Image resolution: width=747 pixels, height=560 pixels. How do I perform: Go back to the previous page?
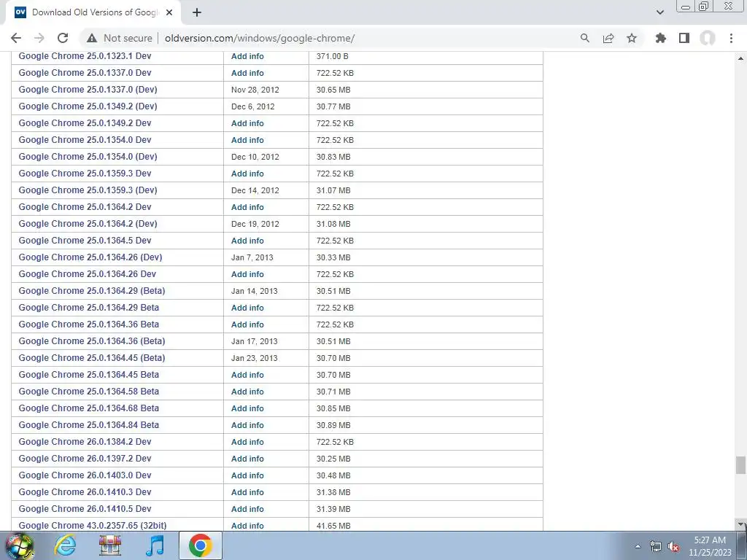point(16,38)
